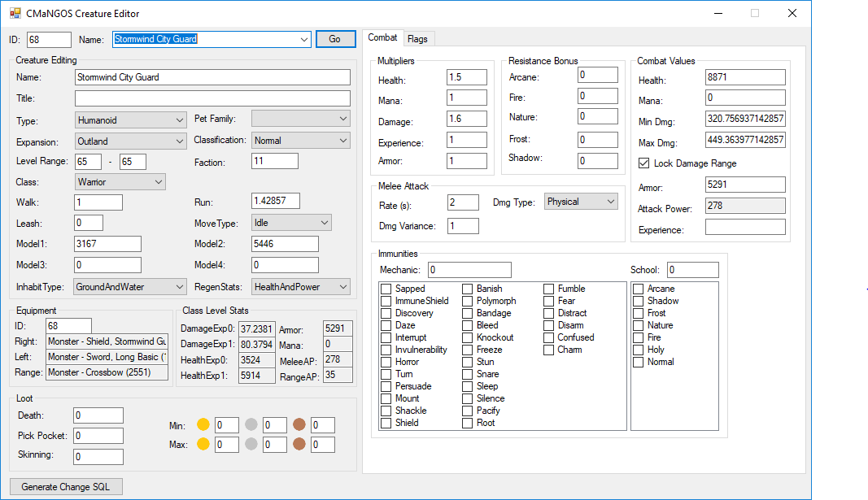Viewport: 868px width, 500px height.
Task: Click the Title input field
Action: click(x=212, y=98)
